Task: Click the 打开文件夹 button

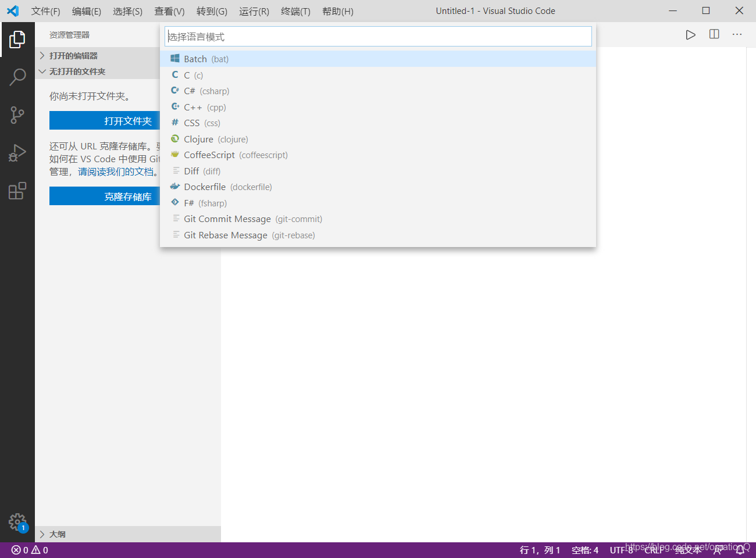Action: click(105, 121)
